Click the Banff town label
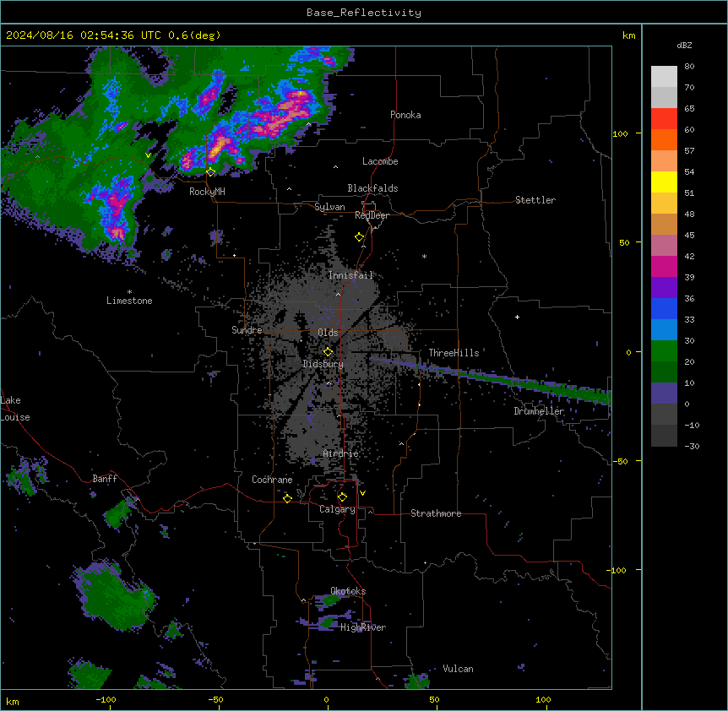This screenshot has width=728, height=711. (x=105, y=479)
